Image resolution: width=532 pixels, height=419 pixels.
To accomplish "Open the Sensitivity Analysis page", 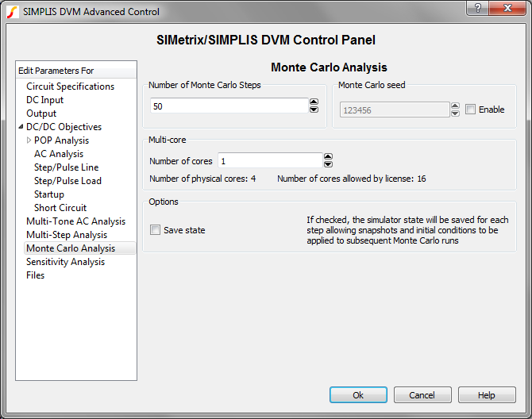I will tap(65, 262).
